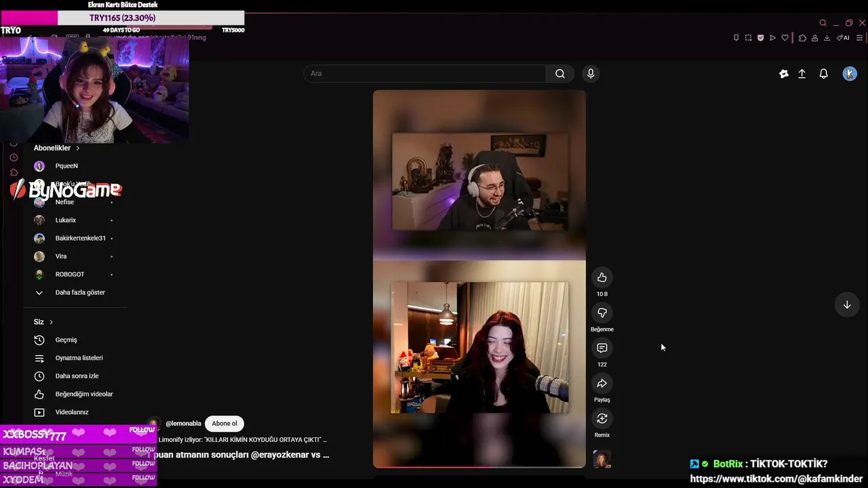Click the browser title bar search icon

pos(823,23)
